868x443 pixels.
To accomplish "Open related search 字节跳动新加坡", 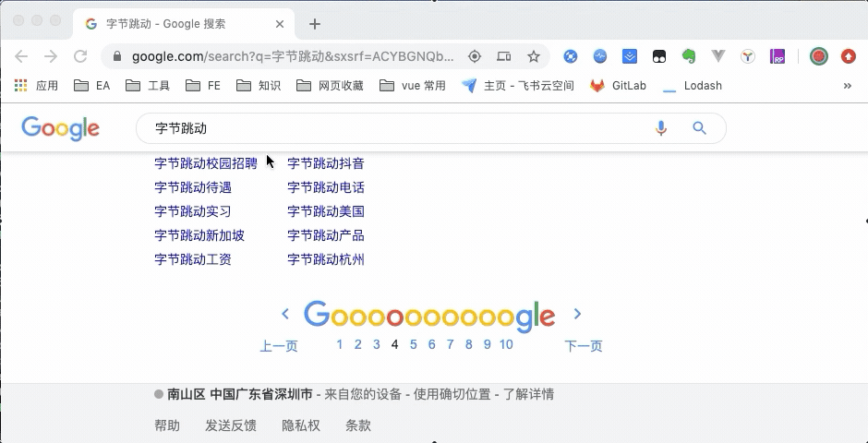I will pos(199,235).
